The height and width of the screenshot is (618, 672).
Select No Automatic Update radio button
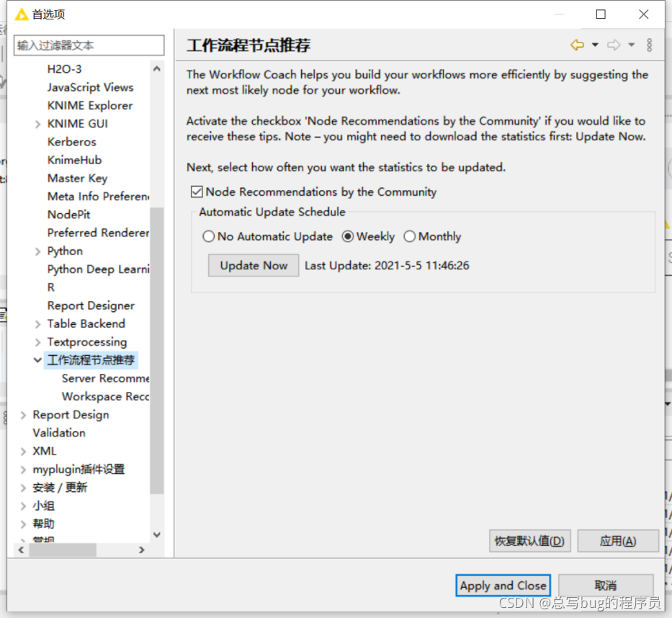point(208,236)
